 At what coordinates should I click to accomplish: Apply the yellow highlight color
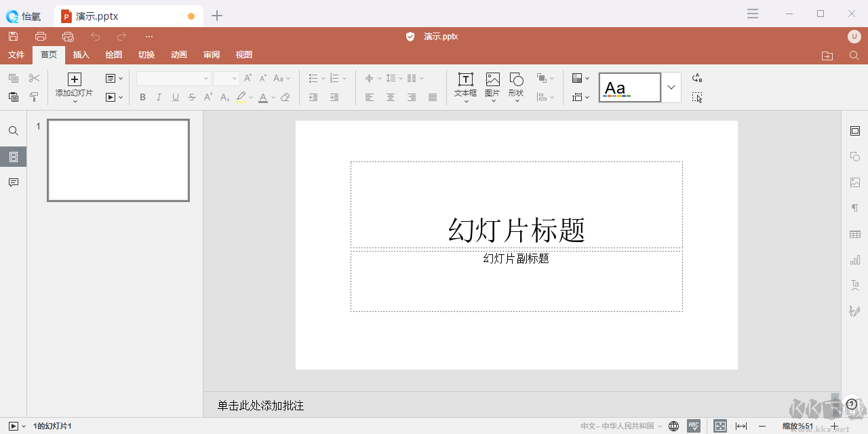click(x=241, y=98)
